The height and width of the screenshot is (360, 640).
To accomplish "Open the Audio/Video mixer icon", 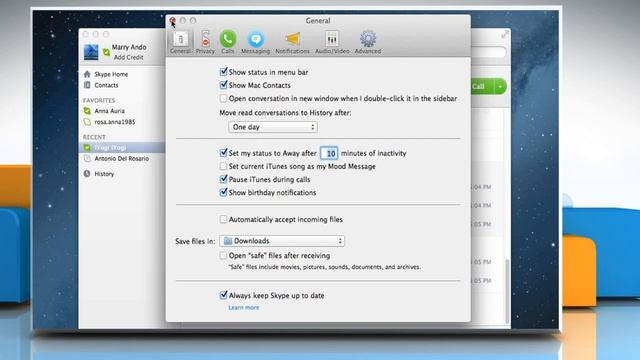I will [x=332, y=39].
